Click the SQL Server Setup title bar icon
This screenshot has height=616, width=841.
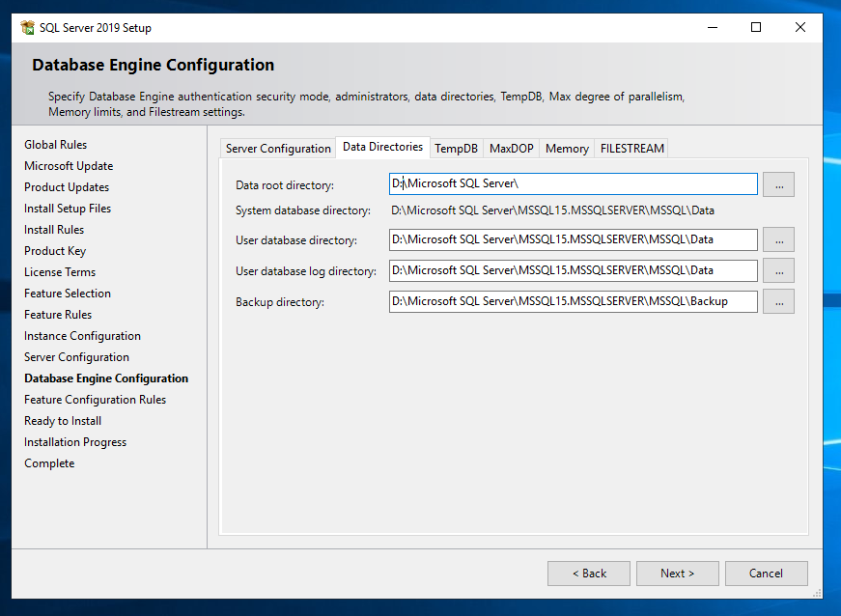pyautogui.click(x=28, y=27)
